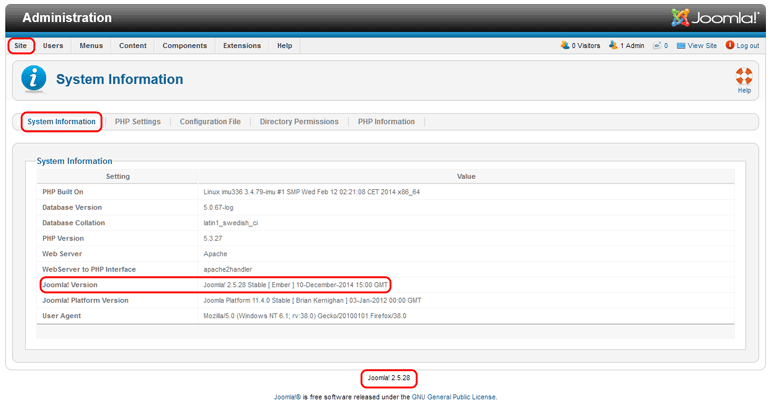
Task: Open the Content menu
Action: (133, 46)
